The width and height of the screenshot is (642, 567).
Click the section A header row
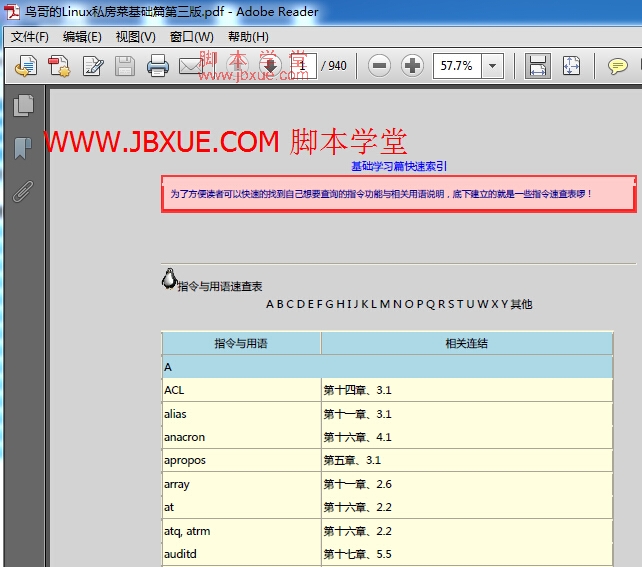[x=387, y=367]
